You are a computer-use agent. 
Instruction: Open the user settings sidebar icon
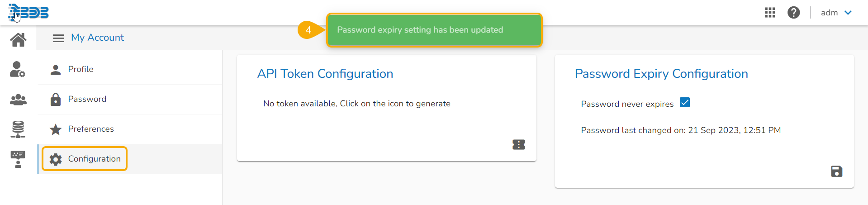coord(18,69)
